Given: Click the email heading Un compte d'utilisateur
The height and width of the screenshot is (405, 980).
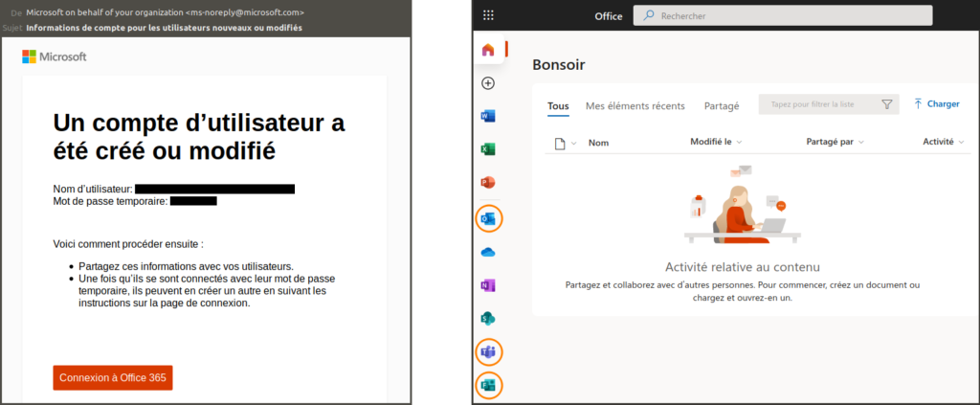Looking at the screenshot, I should click(199, 136).
